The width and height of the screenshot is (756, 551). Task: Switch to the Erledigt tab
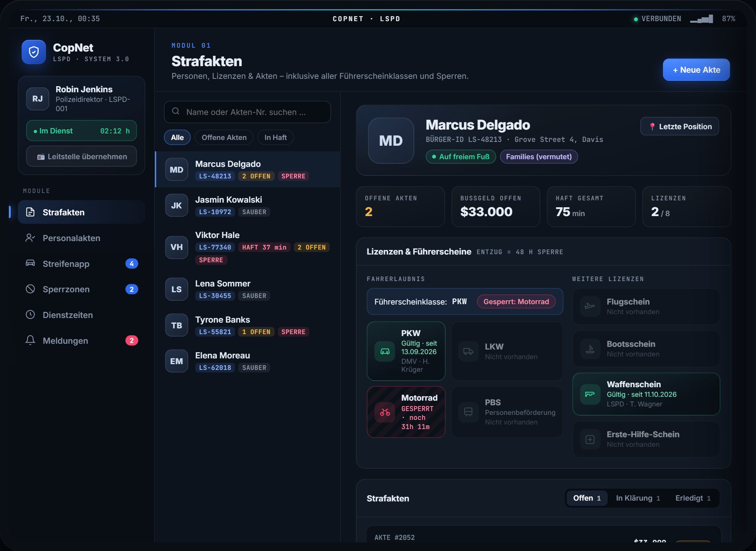click(x=693, y=498)
